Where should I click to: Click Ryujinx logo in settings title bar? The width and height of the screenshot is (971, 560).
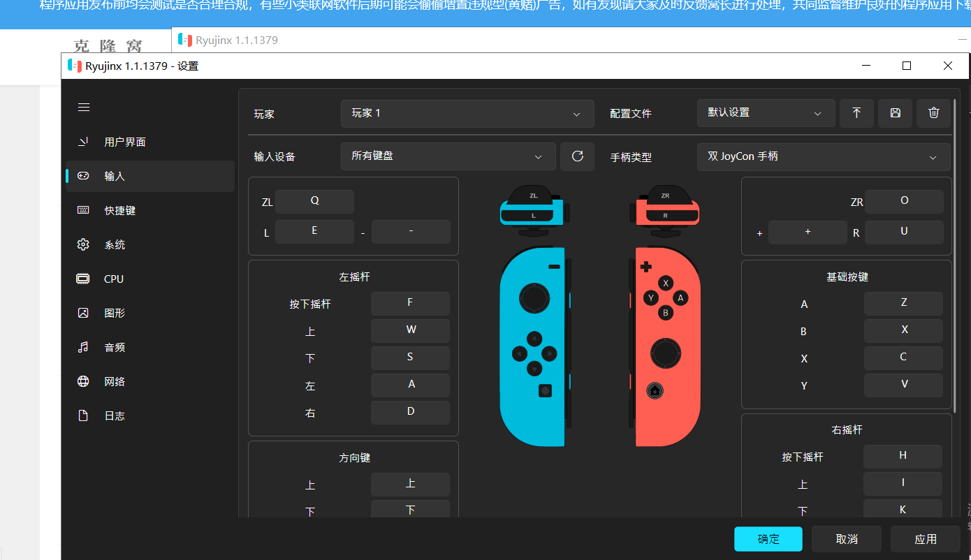[x=74, y=66]
